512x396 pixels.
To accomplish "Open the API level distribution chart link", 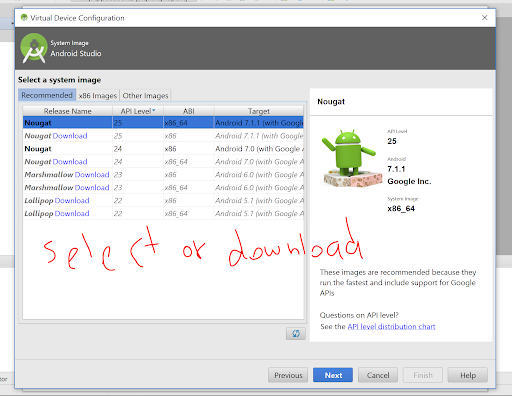I will pos(391,327).
